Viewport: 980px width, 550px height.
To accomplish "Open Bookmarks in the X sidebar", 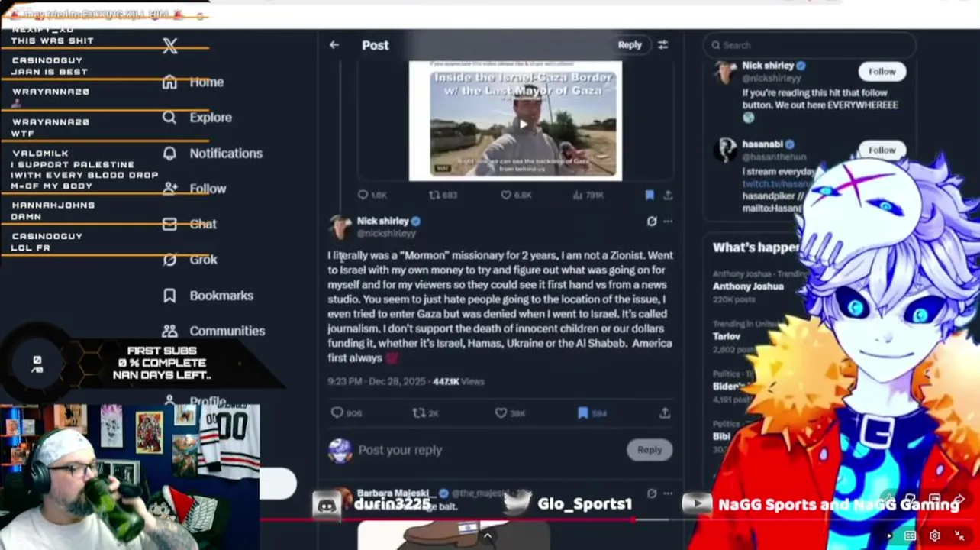I will click(x=208, y=296).
